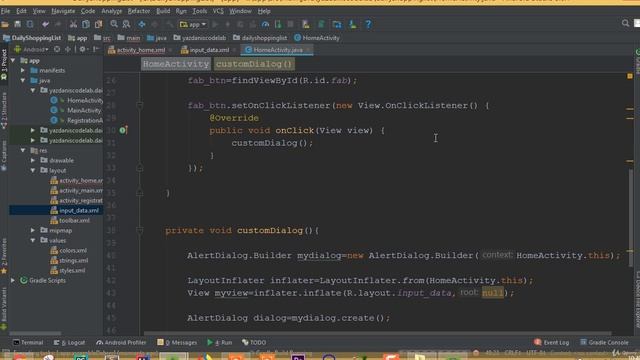
Task: Open the Messages tool window
Action: pyautogui.click(x=177, y=342)
